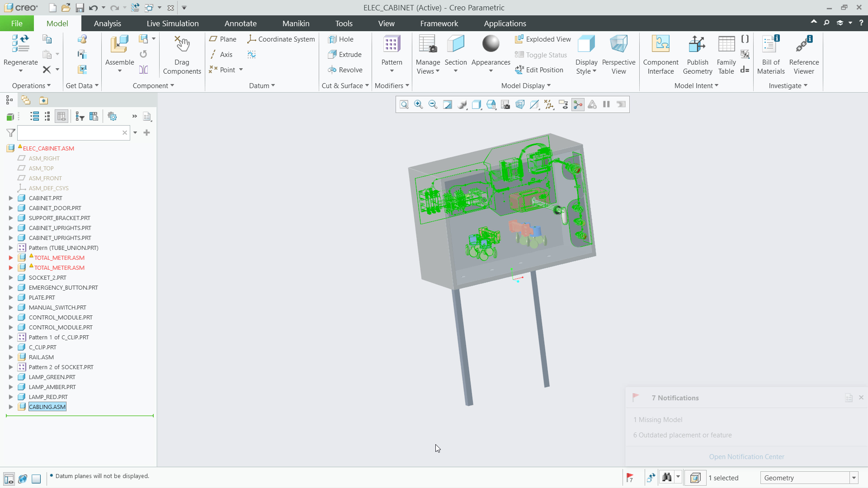Open Manage Views
Screen dimensions: 868x488
click(x=428, y=55)
